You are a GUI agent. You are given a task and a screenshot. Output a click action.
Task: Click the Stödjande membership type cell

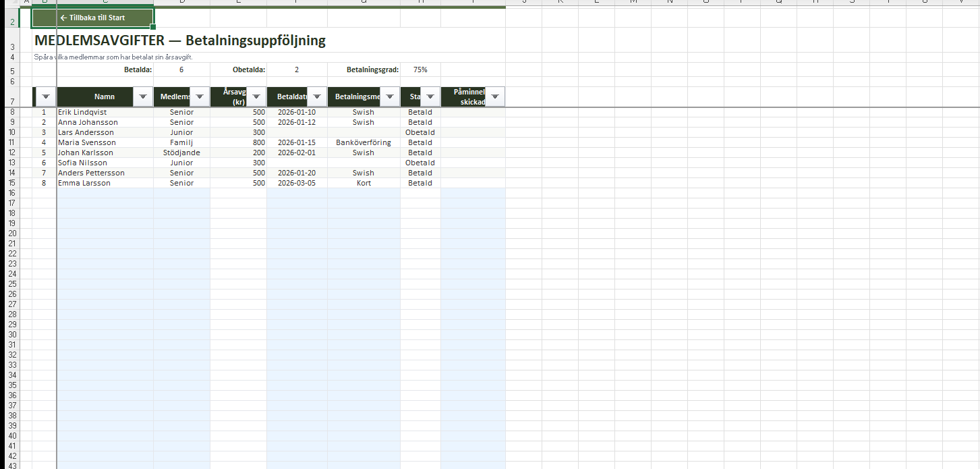tap(181, 153)
